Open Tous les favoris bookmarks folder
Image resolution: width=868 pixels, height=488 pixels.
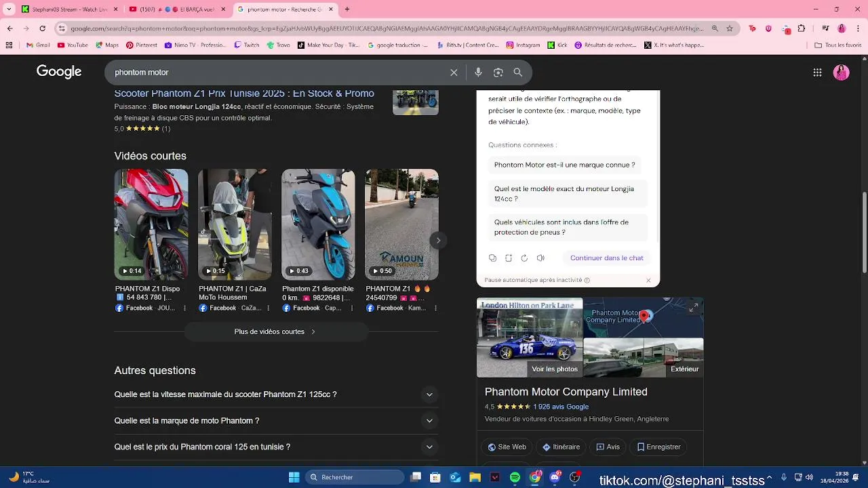coord(837,45)
